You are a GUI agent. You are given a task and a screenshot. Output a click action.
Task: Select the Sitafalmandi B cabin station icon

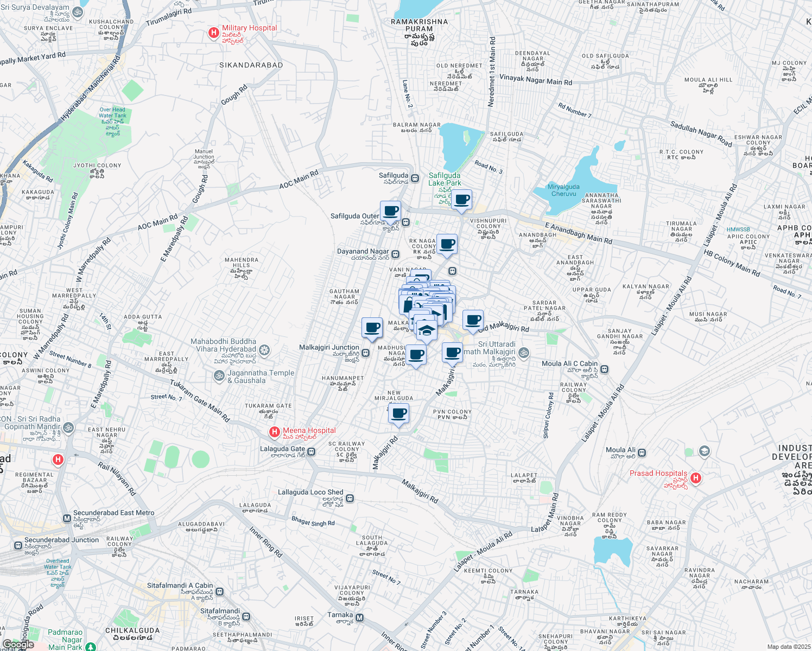tap(246, 617)
